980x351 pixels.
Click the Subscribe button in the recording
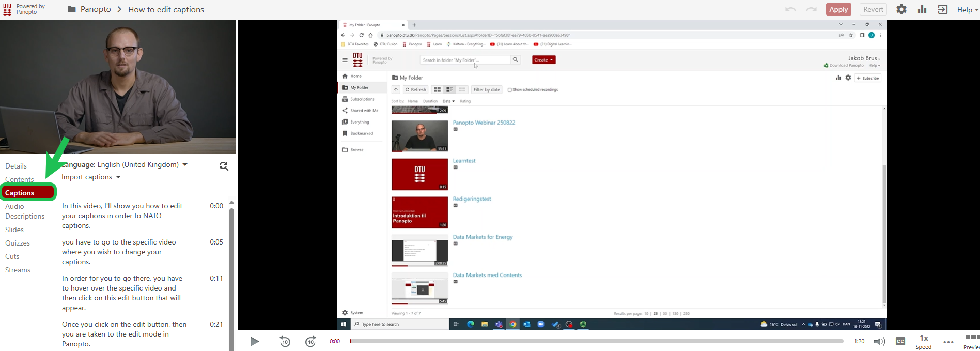868,78
